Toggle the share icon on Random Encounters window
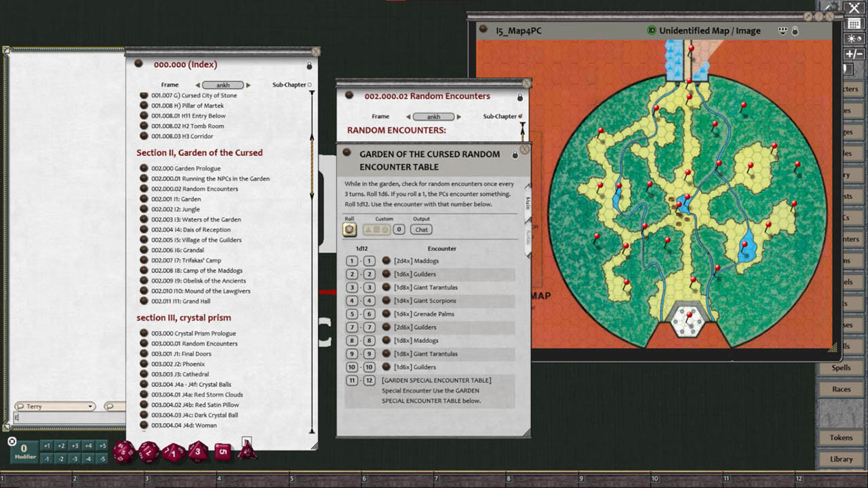This screenshot has height=488, width=868. 519,97
